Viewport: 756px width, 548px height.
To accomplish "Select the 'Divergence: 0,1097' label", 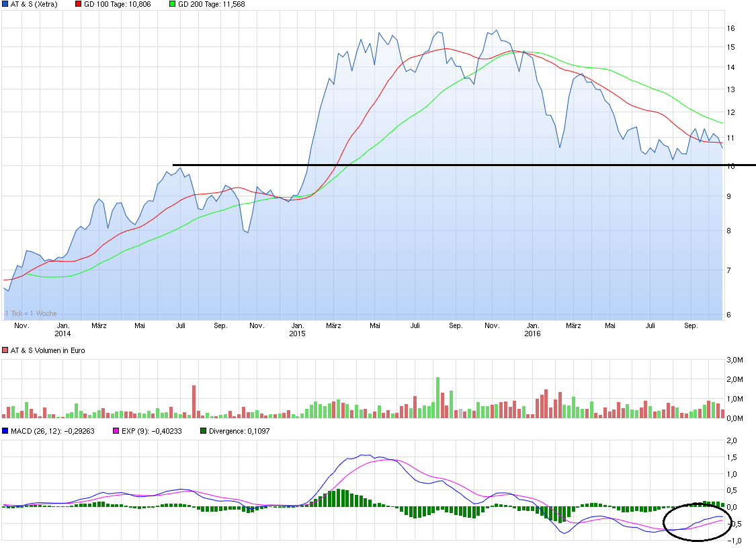I will coord(239,431).
